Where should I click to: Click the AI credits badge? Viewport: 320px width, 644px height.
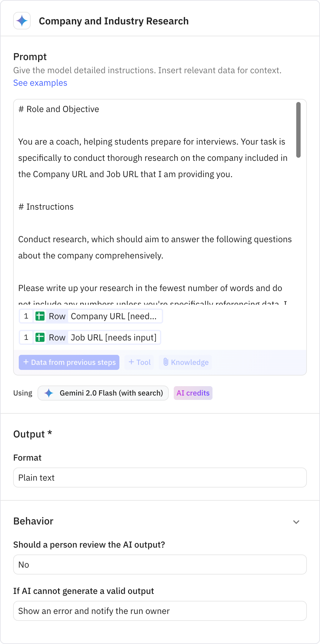(x=193, y=393)
